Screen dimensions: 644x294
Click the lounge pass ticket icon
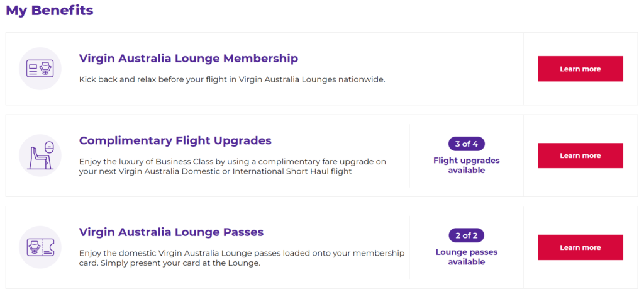40,247
